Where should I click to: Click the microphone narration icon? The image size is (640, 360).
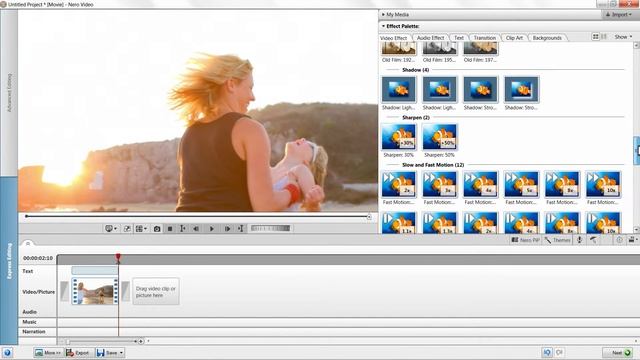579,240
